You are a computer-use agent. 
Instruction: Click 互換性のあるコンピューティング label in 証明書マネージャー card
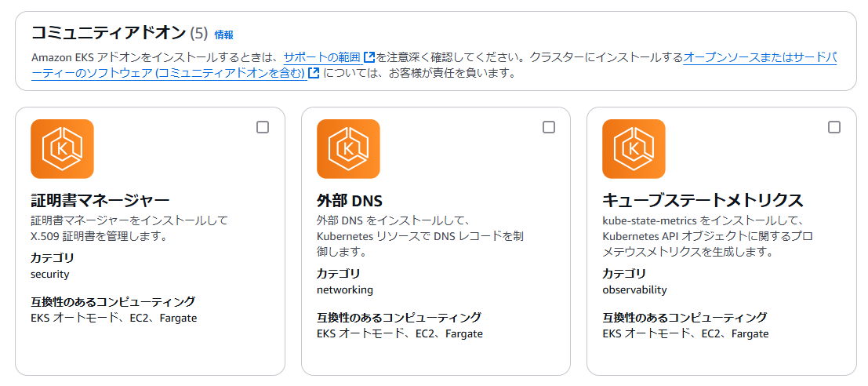[x=113, y=302]
